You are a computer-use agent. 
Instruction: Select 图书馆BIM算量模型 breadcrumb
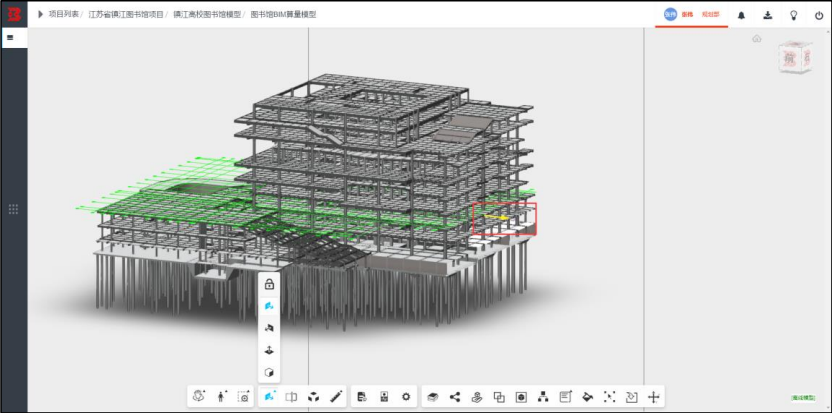(283, 14)
